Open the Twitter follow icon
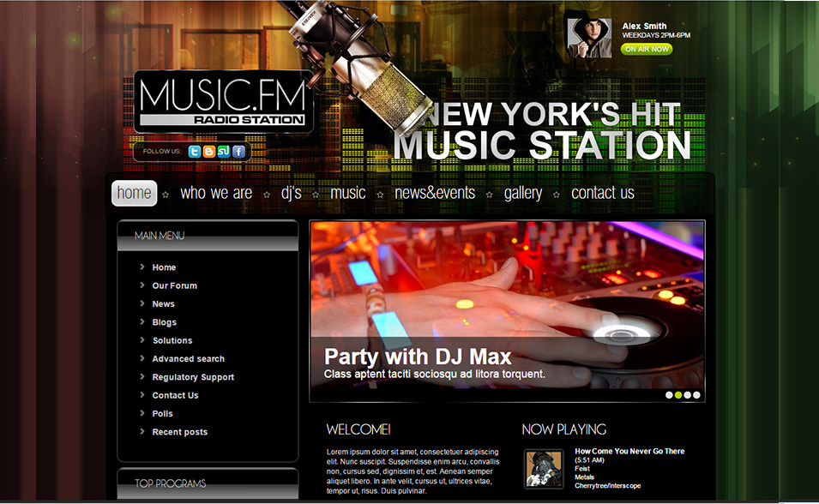 tap(194, 151)
